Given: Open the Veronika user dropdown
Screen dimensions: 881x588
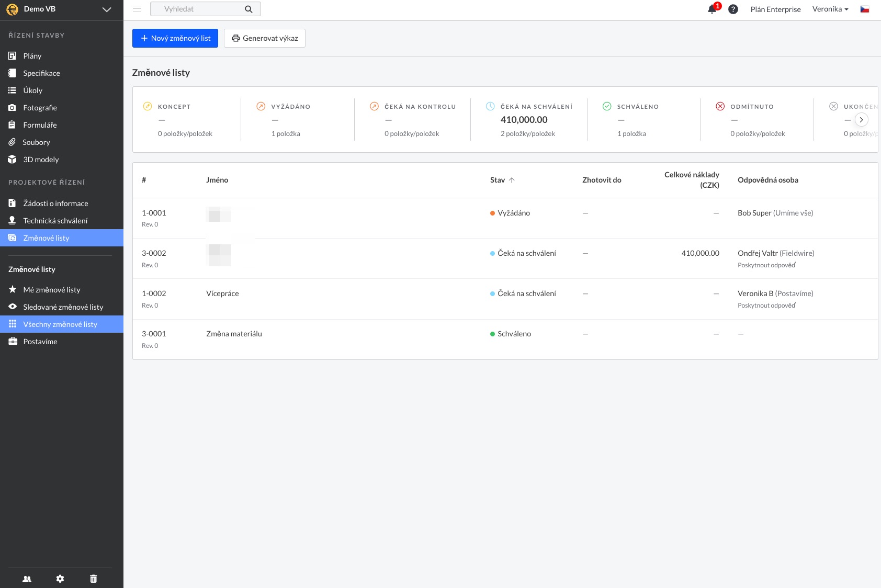Looking at the screenshot, I should tap(830, 9).
